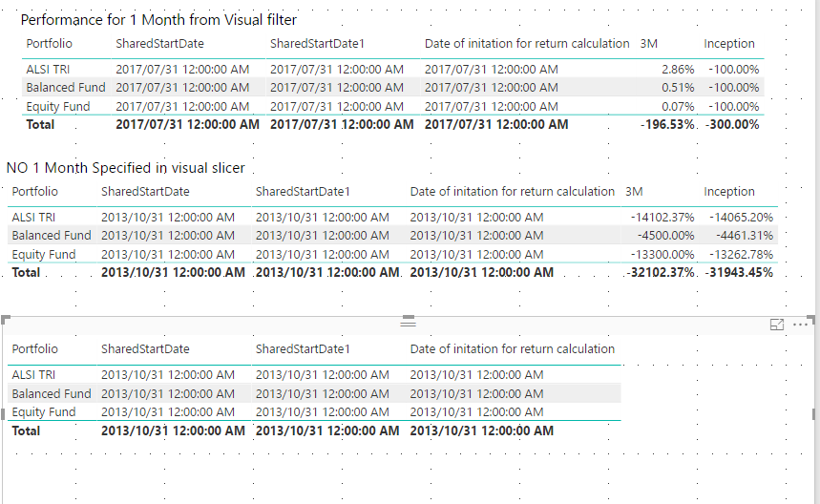Click -13262.78% Inception value
The height and width of the screenshot is (504, 820).
pyautogui.click(x=741, y=255)
